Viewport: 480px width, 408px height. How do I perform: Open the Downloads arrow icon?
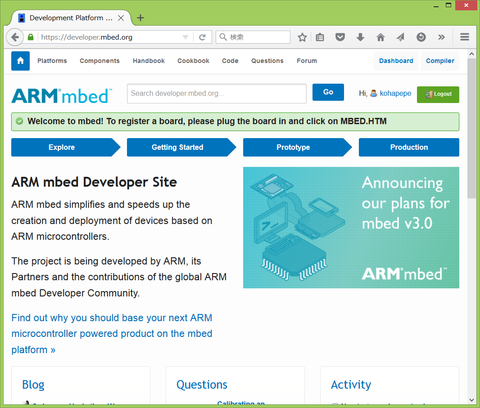[360, 37]
